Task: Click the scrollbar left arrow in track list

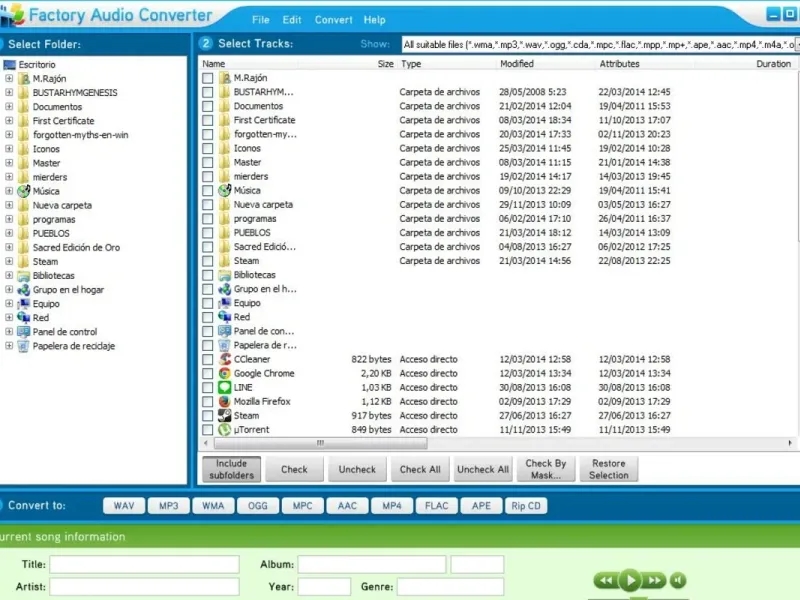Action: [x=206, y=443]
